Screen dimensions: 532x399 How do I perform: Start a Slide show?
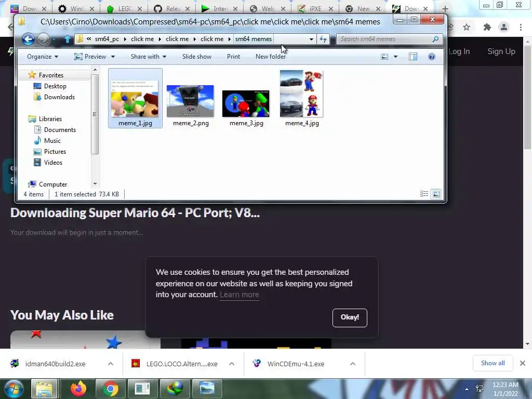tap(197, 57)
